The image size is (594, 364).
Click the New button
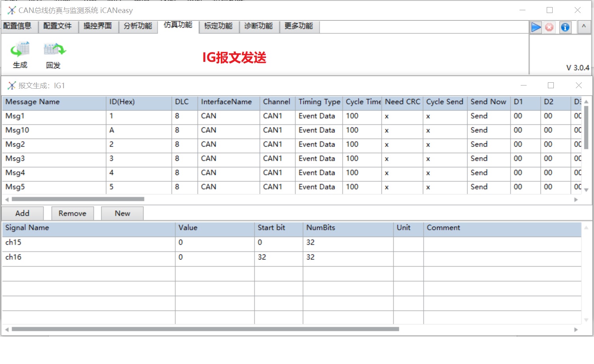[122, 214]
